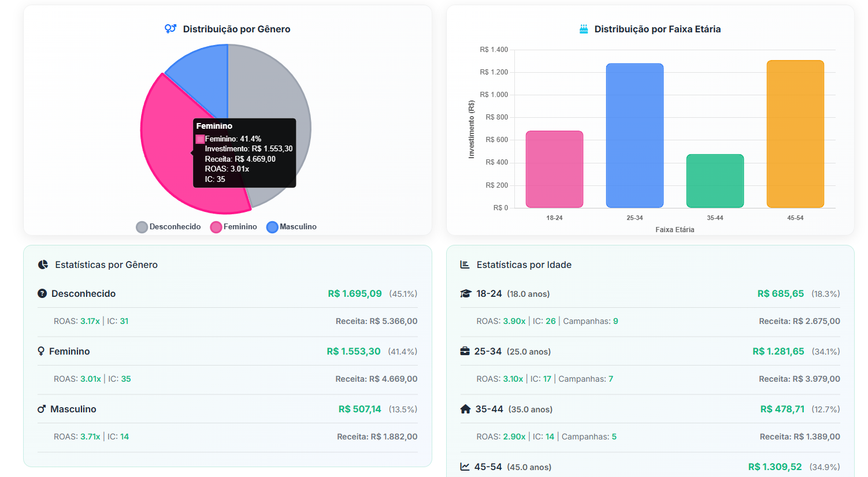868x477 pixels.
Task: Click the gender symbol icon beside Distribuição por Gênero
Action: point(170,28)
